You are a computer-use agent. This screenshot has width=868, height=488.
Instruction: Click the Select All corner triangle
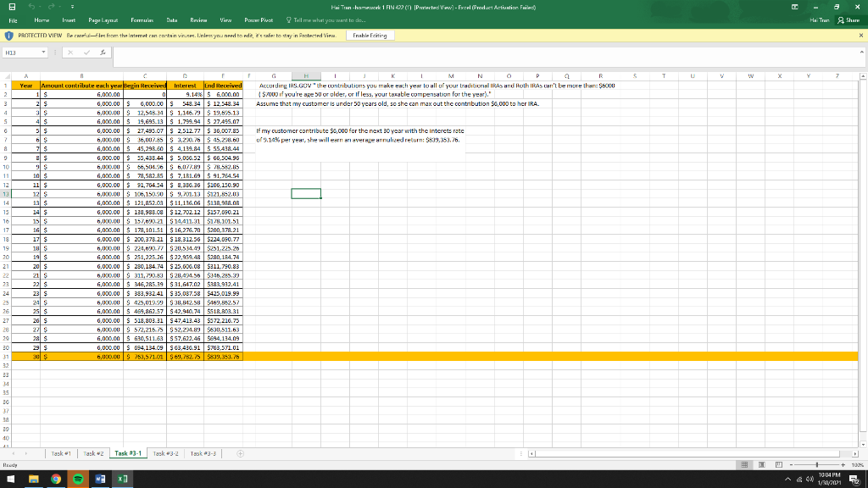point(7,76)
